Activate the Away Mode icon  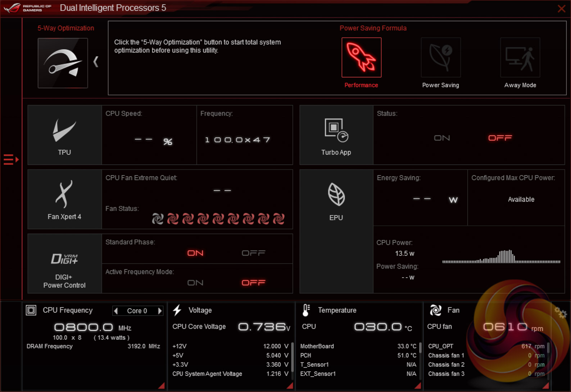coord(520,57)
